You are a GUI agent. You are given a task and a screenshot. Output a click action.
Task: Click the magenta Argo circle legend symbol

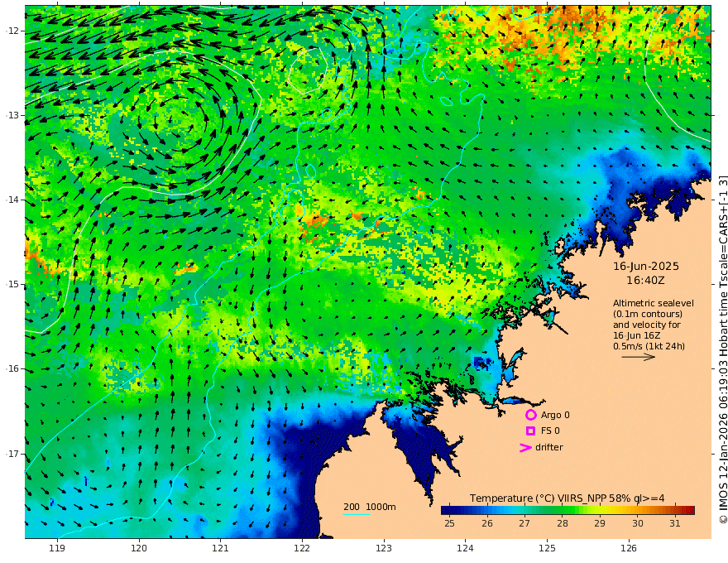click(x=530, y=415)
